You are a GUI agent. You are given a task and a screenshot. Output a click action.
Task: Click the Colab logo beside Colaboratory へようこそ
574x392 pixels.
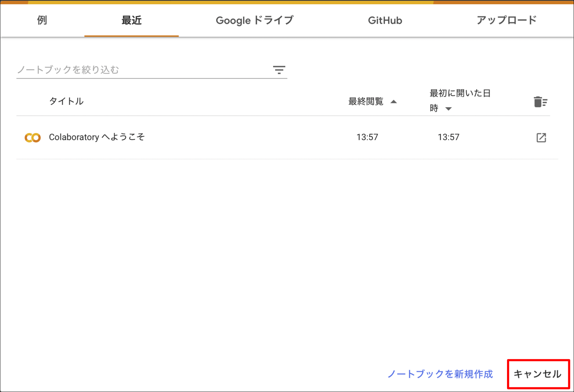point(32,137)
